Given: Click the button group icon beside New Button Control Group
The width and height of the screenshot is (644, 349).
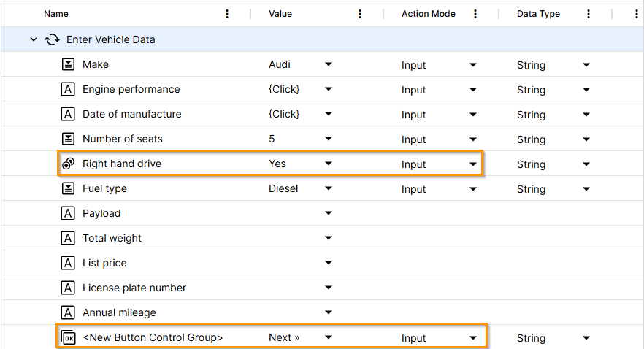Looking at the screenshot, I should click(68, 337).
